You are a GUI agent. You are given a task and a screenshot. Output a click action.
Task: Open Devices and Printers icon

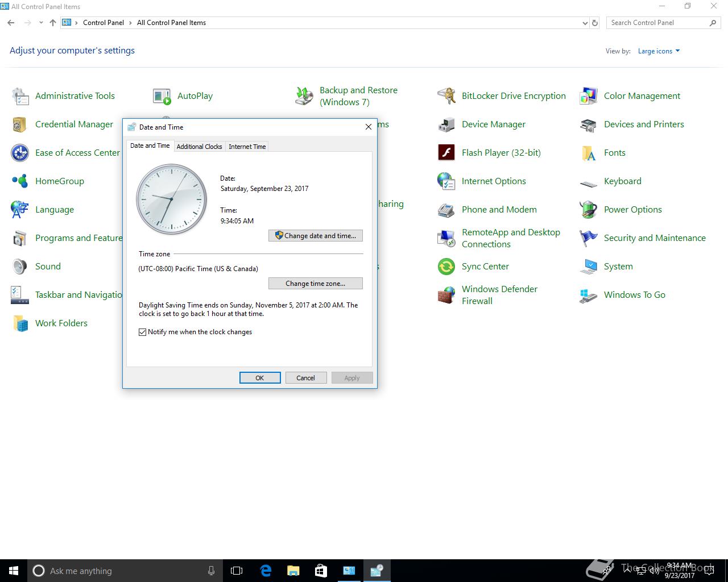(x=589, y=124)
